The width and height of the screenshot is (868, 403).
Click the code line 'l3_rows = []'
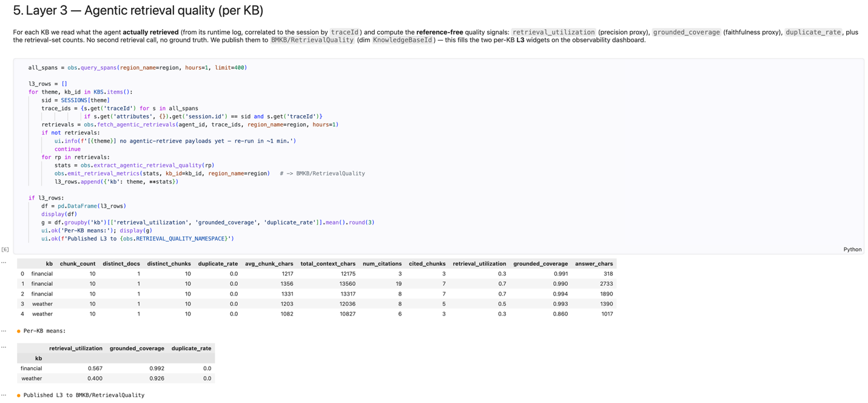(48, 84)
